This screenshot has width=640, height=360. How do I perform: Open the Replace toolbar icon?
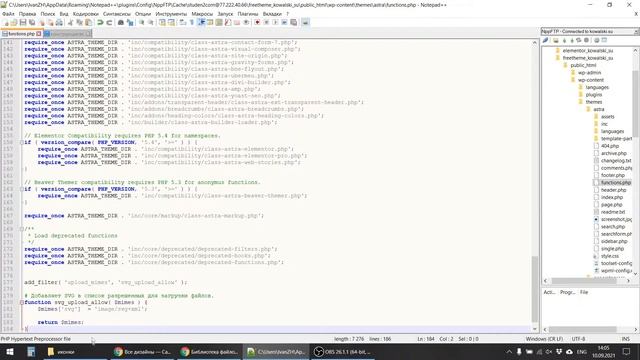coord(130,22)
